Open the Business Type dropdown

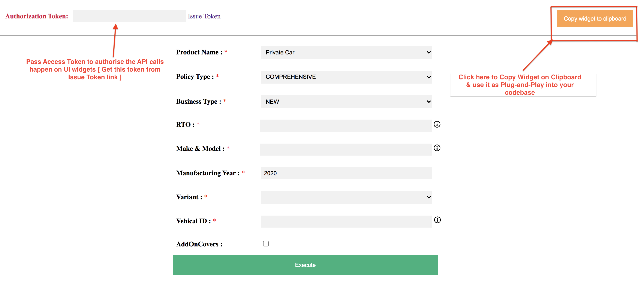coord(346,102)
